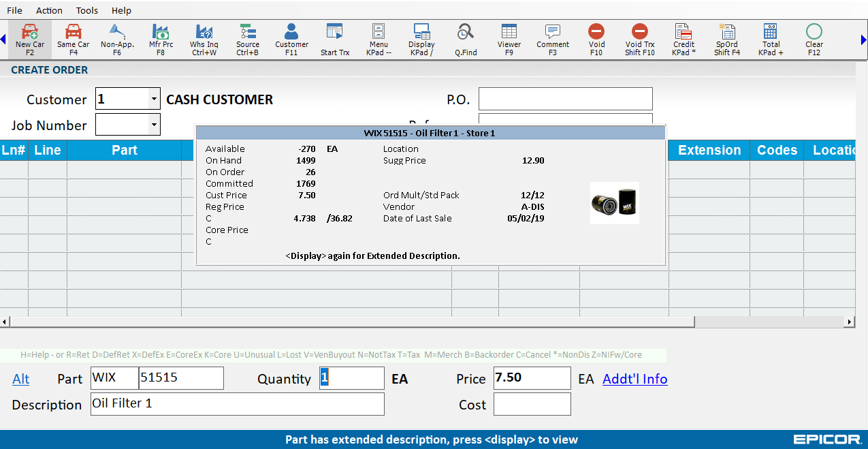
Task: Click inside the P.O. input field
Action: pyautogui.click(x=565, y=99)
